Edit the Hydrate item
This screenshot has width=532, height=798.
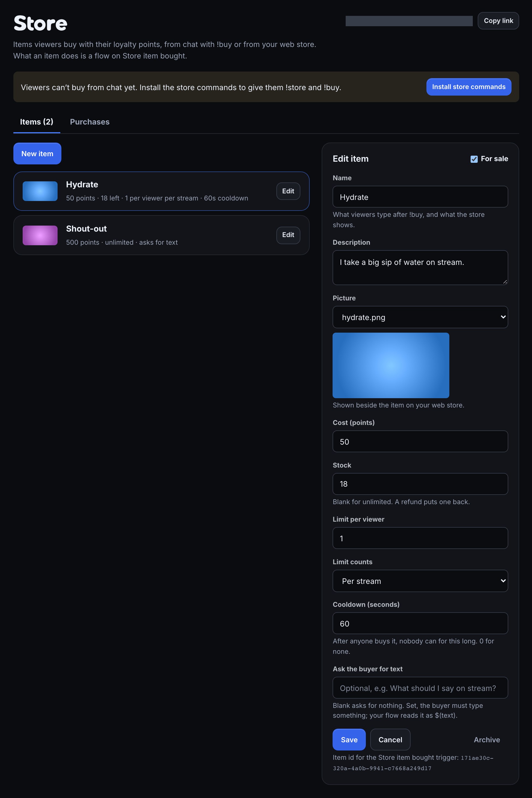pos(288,191)
